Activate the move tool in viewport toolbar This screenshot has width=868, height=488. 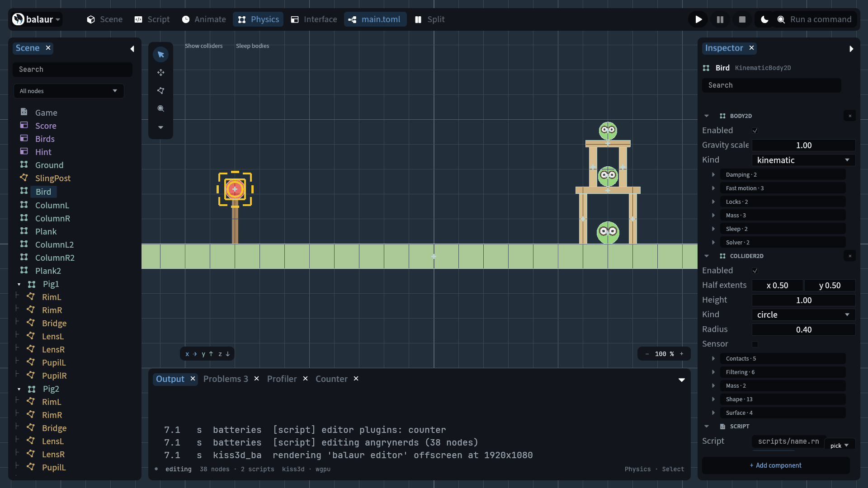click(160, 73)
